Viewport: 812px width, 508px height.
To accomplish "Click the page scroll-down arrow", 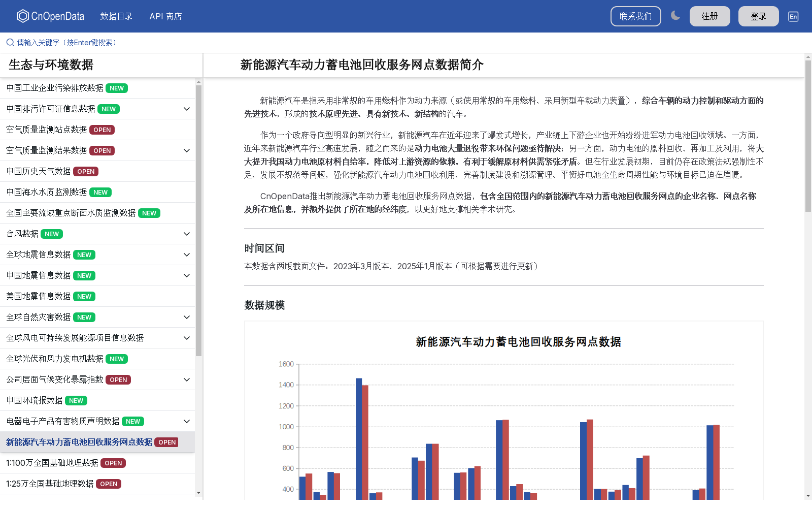I will pos(808,495).
